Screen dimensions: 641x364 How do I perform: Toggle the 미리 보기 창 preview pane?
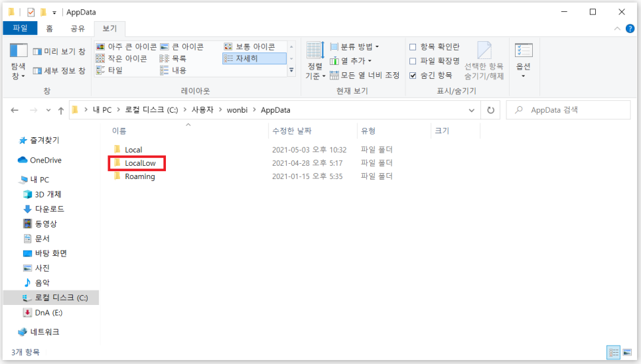[59, 52]
